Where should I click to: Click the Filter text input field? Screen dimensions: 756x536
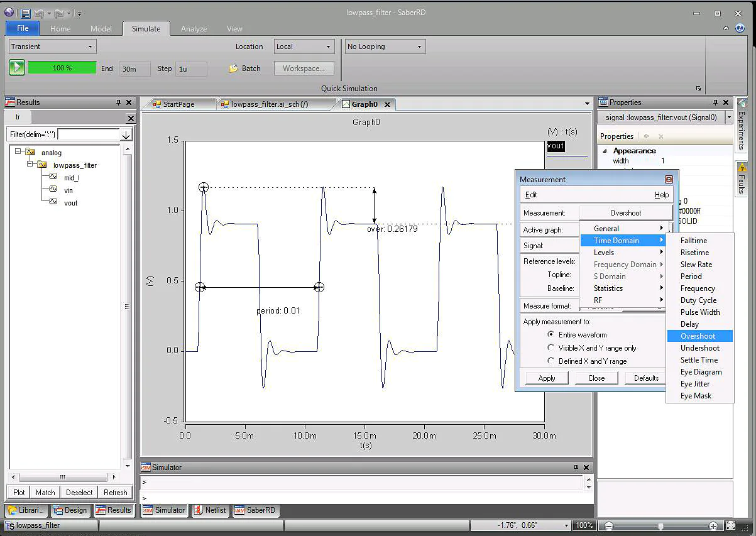click(x=88, y=134)
